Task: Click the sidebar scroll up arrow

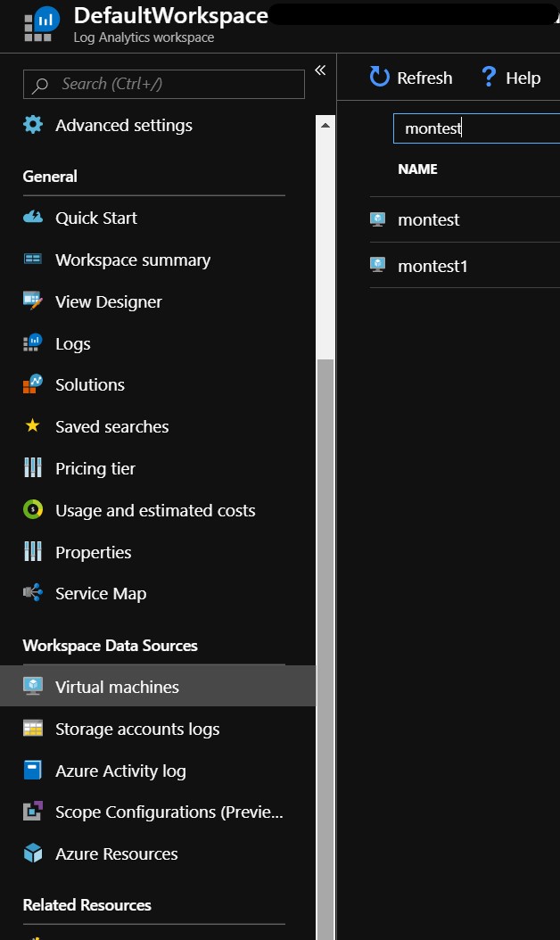Action: click(x=325, y=125)
